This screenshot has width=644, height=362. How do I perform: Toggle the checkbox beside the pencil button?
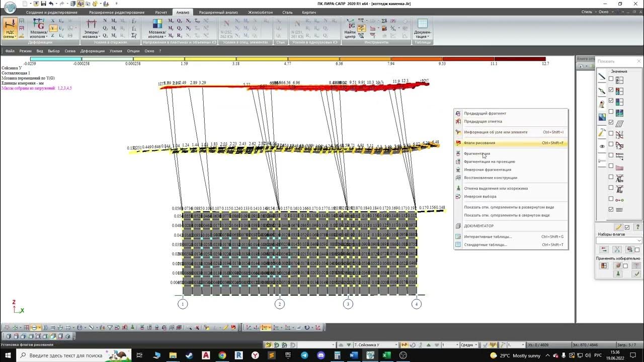click(627, 227)
